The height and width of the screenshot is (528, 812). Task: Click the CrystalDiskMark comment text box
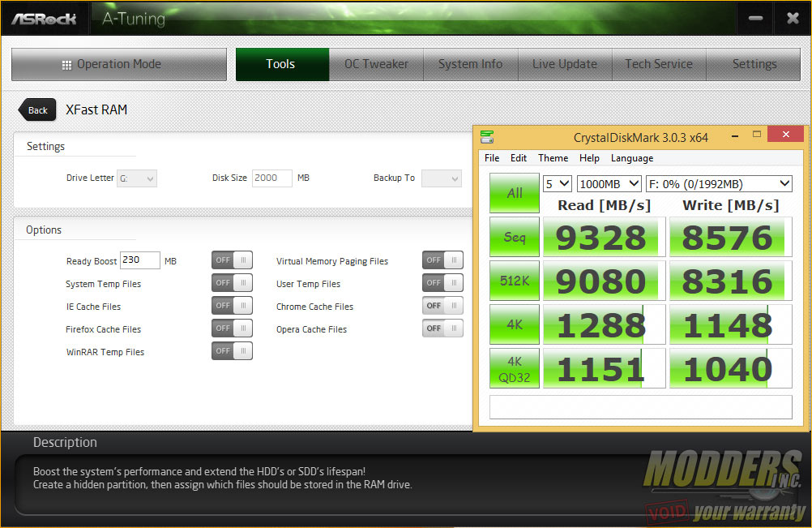640,407
